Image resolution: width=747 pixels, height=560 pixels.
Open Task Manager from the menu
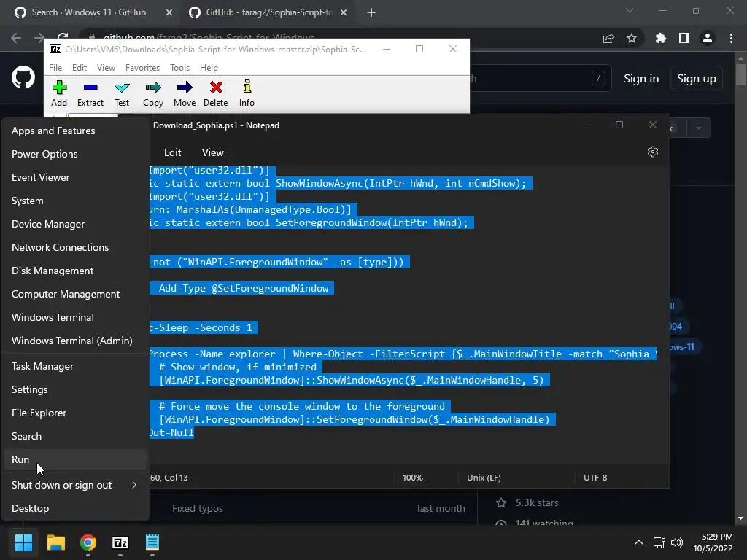[x=75, y=366]
